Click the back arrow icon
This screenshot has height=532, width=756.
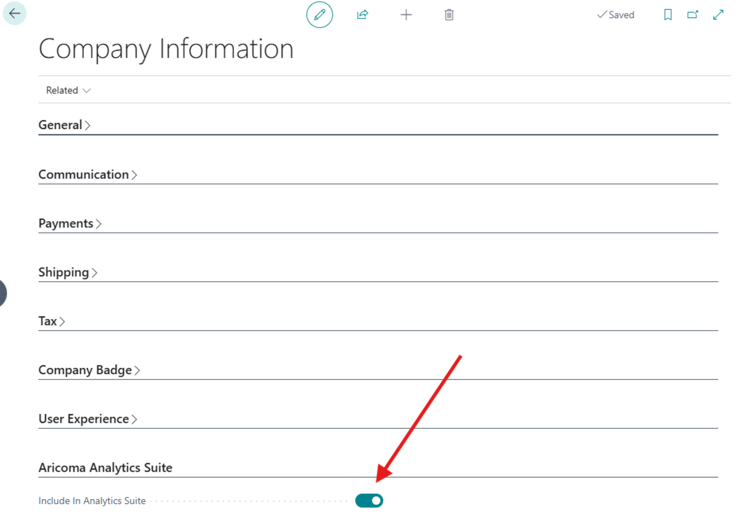pyautogui.click(x=14, y=13)
